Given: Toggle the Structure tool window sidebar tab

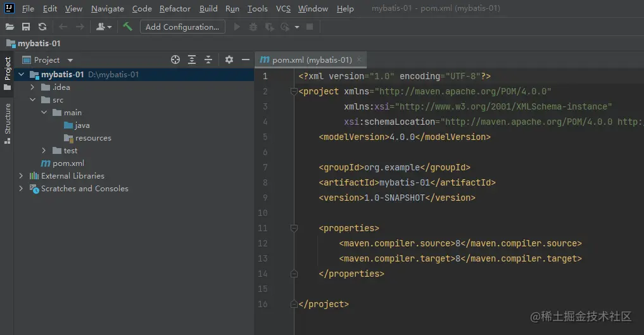Looking at the screenshot, I should (7, 123).
